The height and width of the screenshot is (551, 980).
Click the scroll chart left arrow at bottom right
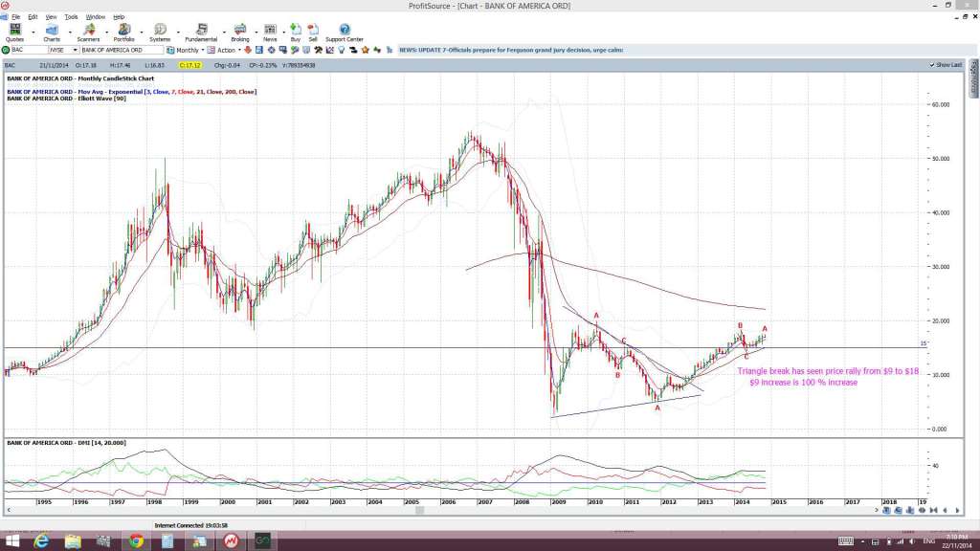pyautogui.click(x=945, y=511)
